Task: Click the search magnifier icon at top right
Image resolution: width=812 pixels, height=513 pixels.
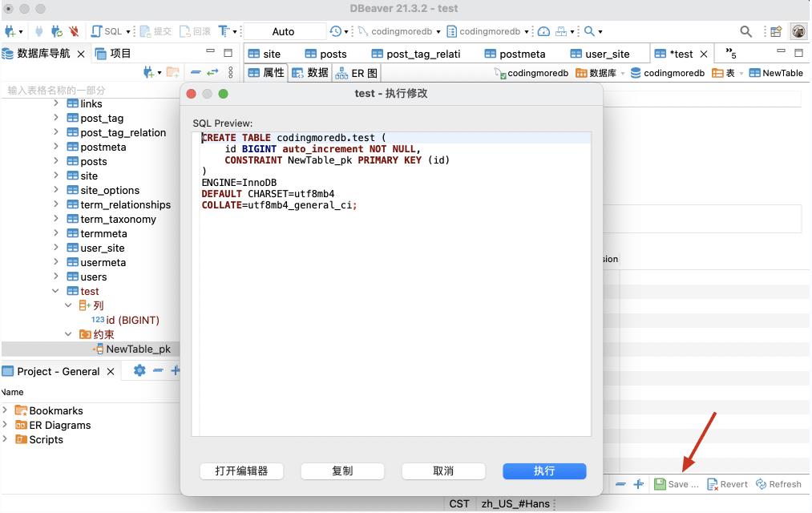Action: [x=745, y=31]
